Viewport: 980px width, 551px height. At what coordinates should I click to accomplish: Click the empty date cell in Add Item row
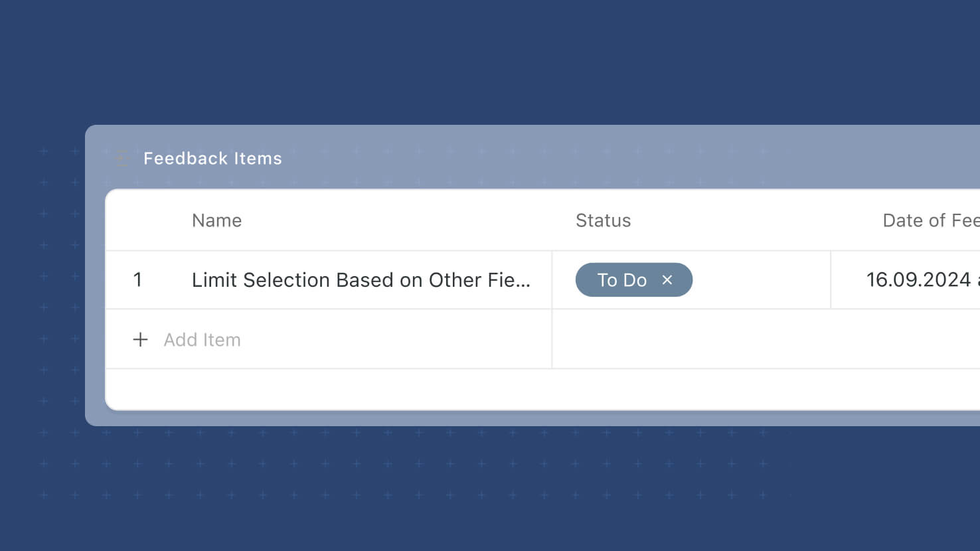906,339
